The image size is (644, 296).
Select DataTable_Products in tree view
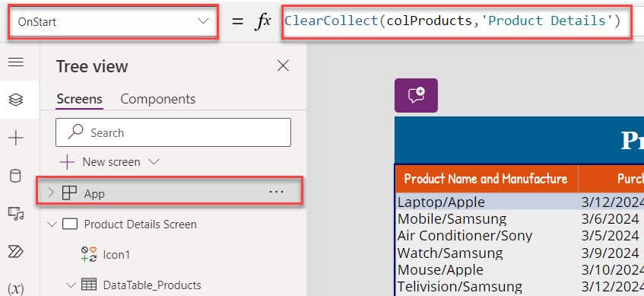click(x=152, y=285)
